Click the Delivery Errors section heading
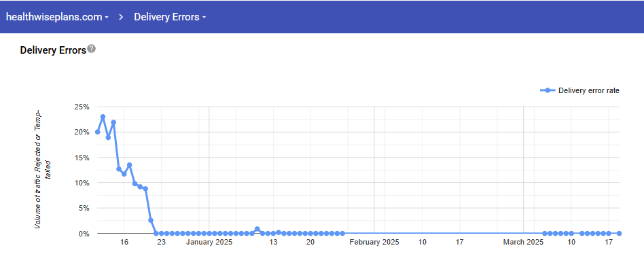Screen dimensions: 644x267 click(x=53, y=50)
